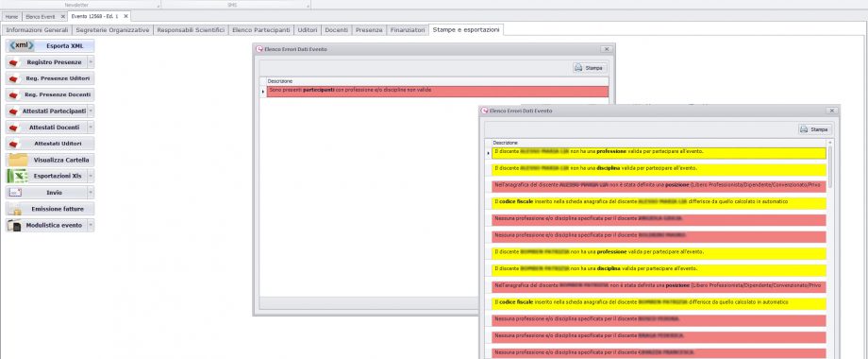Open the Presenze tab

[x=369, y=30]
